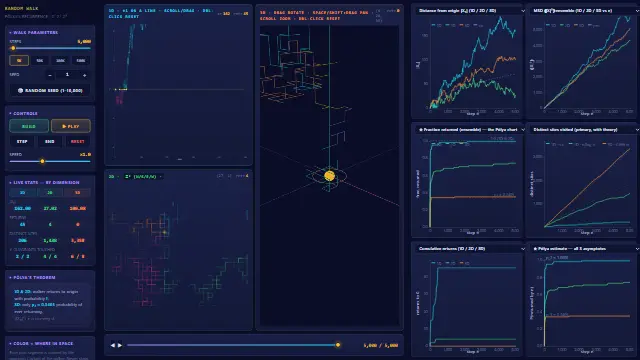Click the Build button
640x360 pixels.
(x=29, y=126)
